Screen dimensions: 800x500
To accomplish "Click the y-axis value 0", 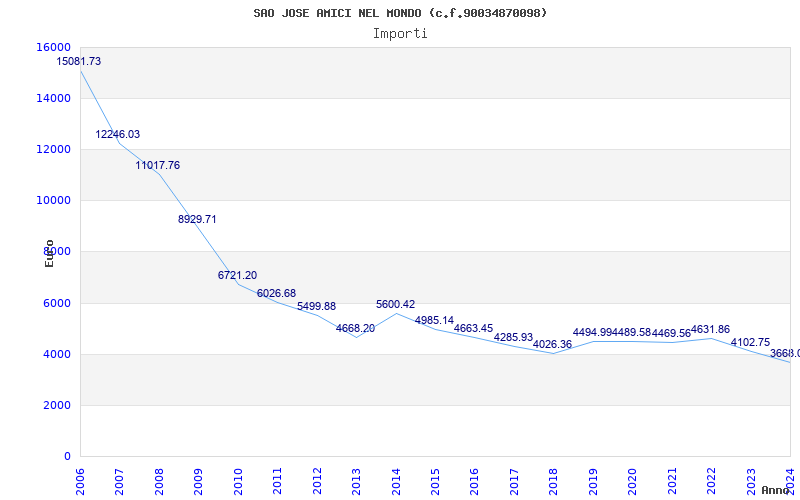I will (x=67, y=456).
